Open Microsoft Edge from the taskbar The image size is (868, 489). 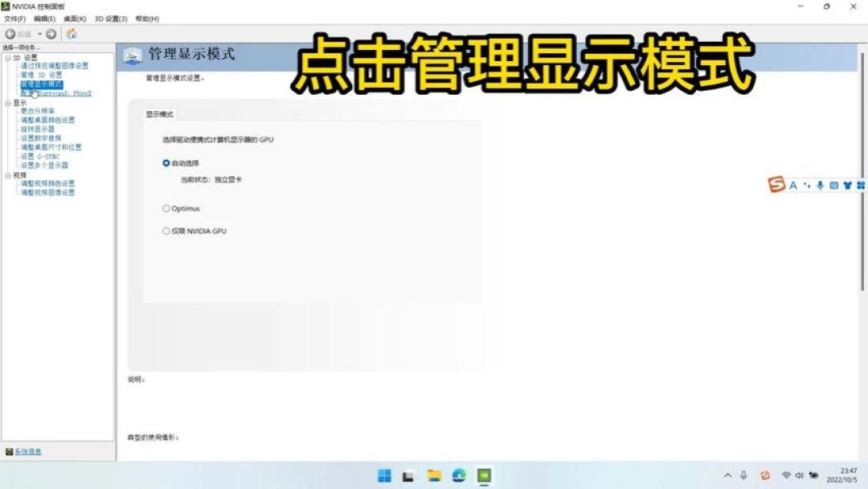(x=459, y=475)
